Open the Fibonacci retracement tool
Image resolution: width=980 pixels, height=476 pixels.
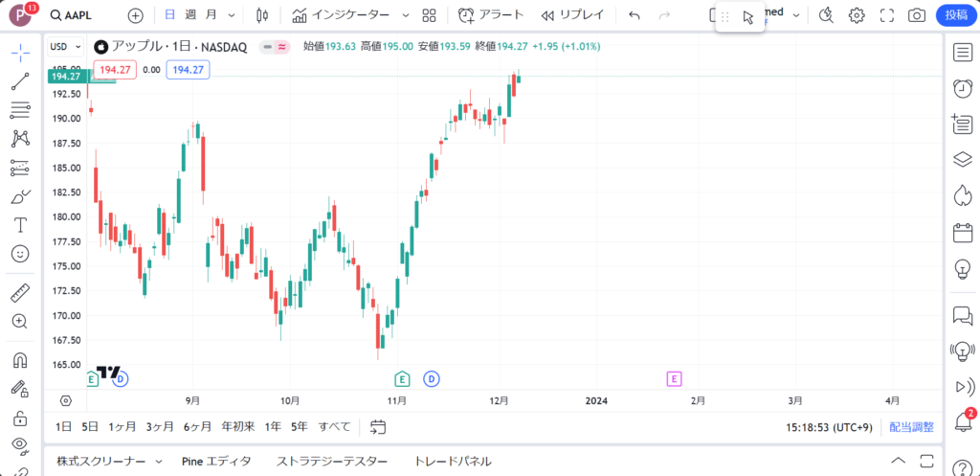click(x=20, y=110)
